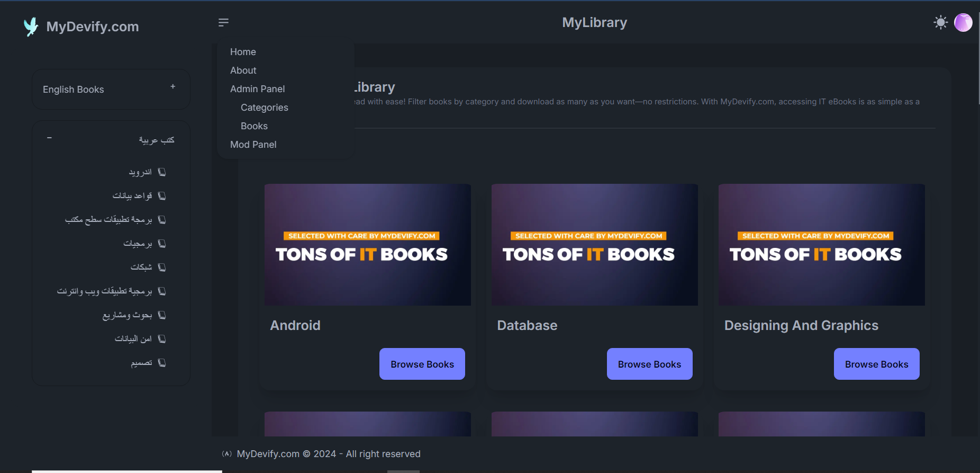The width and height of the screenshot is (980, 473).
Task: Open the قواعد بيانات category link
Action: [132, 196]
